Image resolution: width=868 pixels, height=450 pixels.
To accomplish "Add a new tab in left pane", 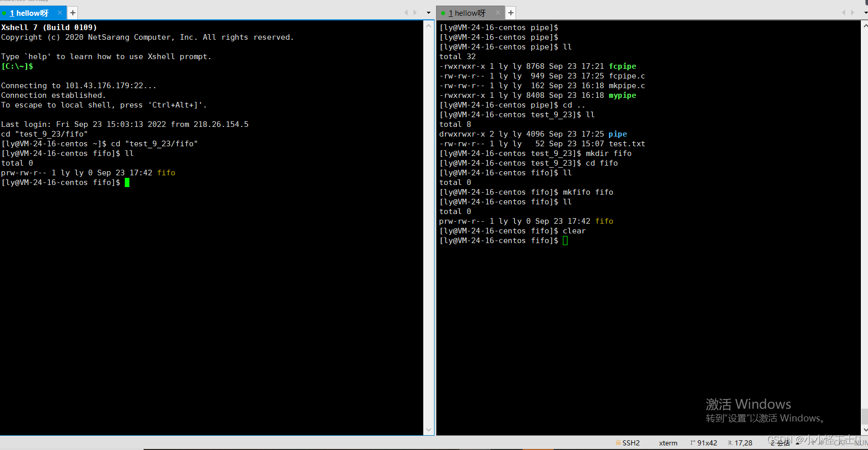I will (73, 13).
